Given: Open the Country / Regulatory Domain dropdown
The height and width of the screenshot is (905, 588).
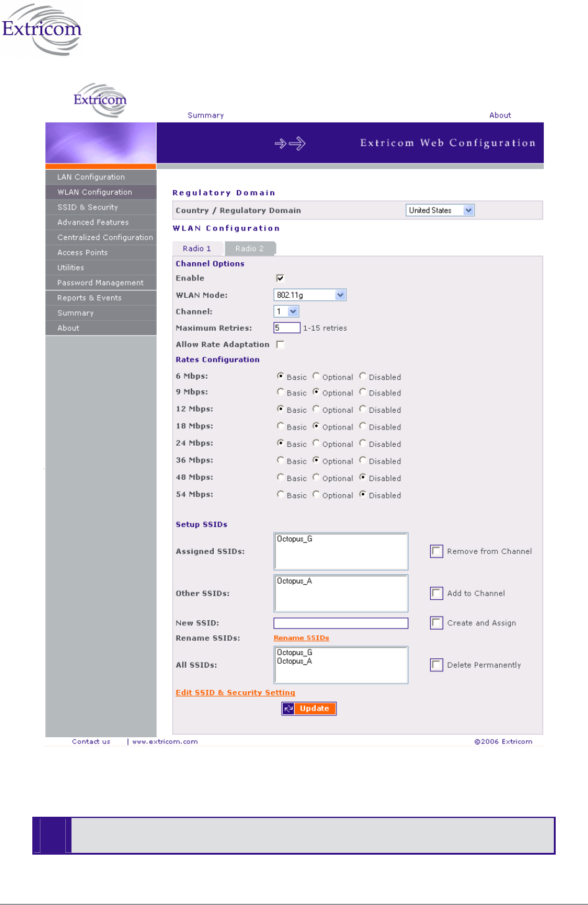Looking at the screenshot, I should coord(441,210).
